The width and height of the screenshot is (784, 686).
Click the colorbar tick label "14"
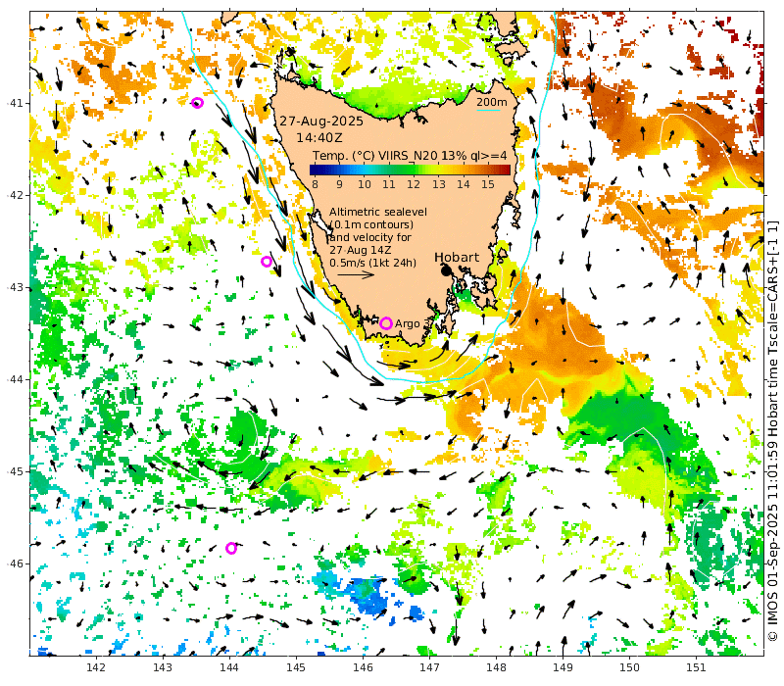click(463, 184)
